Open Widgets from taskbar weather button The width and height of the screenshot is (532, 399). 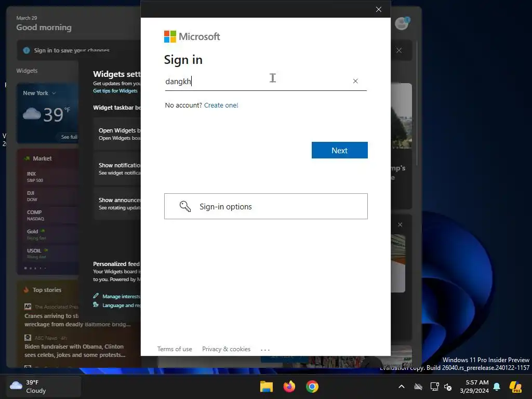pyautogui.click(x=44, y=386)
